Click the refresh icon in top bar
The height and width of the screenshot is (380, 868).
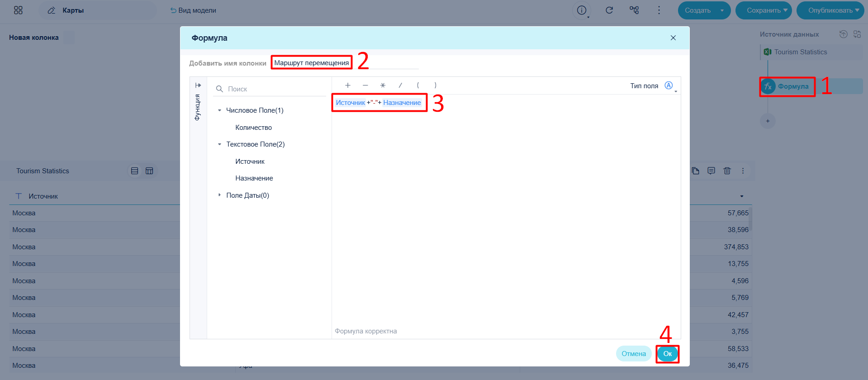609,10
